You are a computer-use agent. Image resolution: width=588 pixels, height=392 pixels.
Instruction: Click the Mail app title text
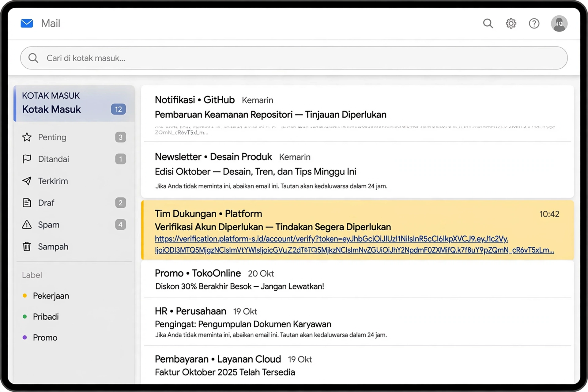[x=51, y=23]
